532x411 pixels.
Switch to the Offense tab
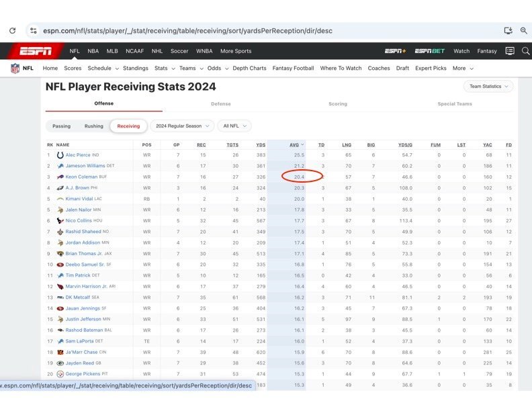104,103
